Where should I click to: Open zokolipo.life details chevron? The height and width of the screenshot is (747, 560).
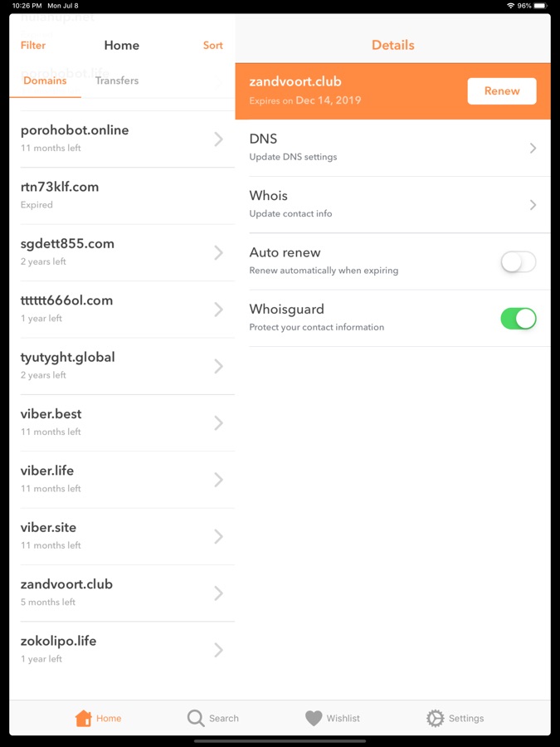[218, 650]
